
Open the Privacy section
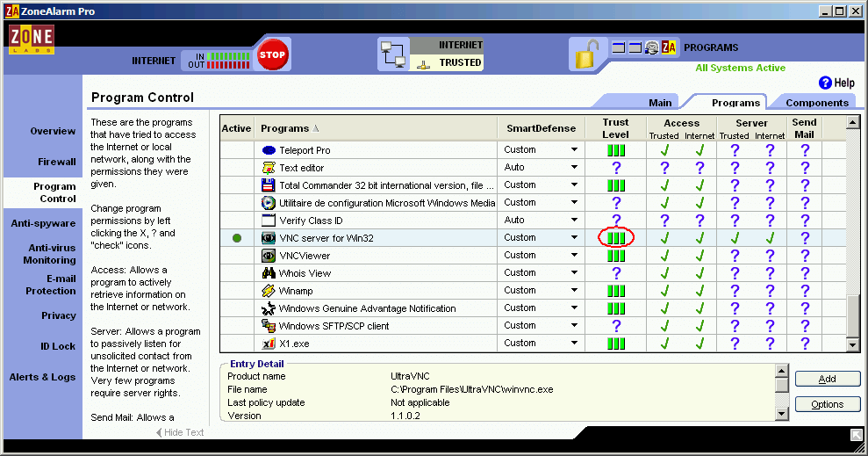click(58, 315)
